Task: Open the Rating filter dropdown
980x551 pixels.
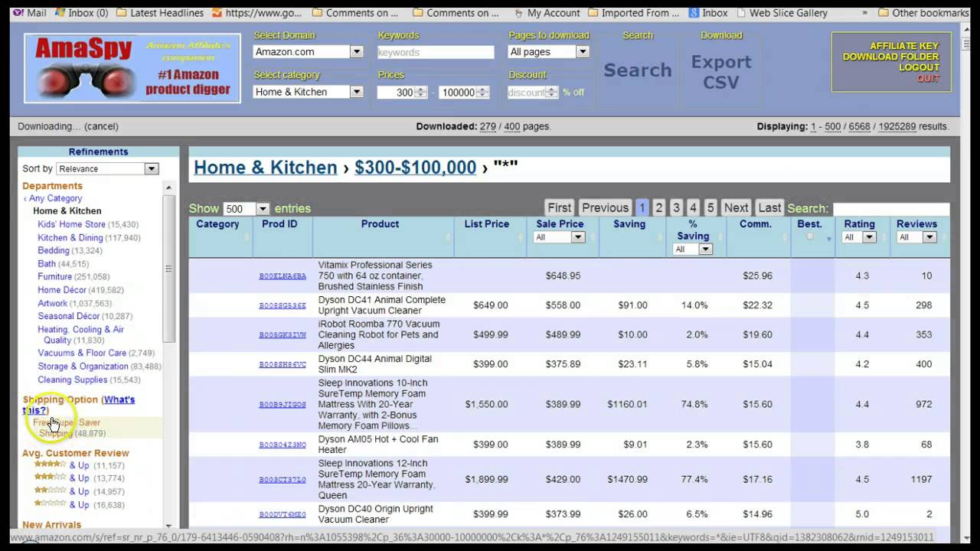Action: point(859,237)
